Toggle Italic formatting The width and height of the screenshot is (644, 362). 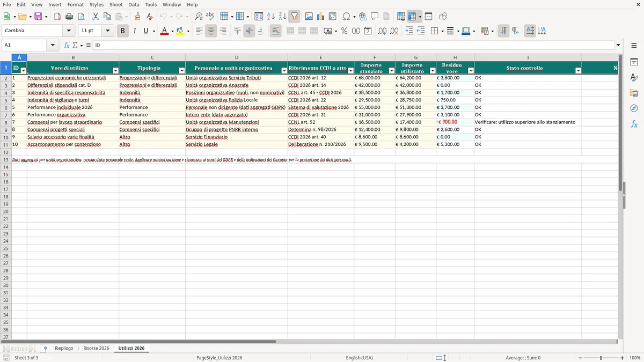(134, 31)
